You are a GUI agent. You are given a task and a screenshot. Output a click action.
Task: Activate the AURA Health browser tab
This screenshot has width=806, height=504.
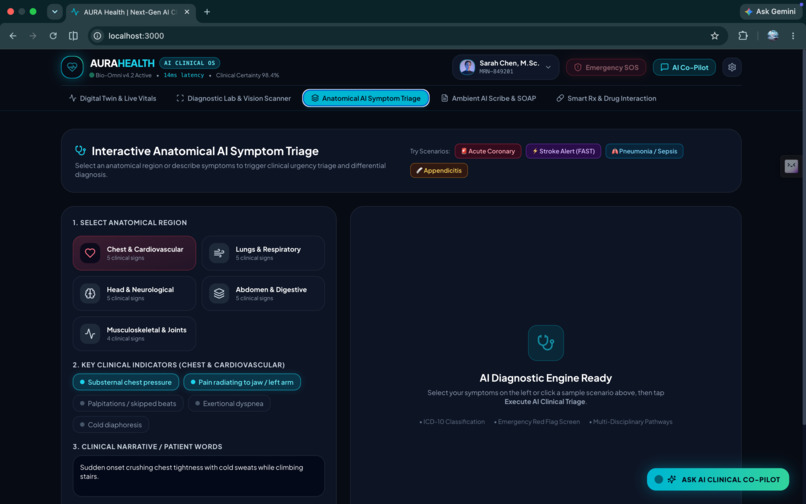click(x=131, y=12)
